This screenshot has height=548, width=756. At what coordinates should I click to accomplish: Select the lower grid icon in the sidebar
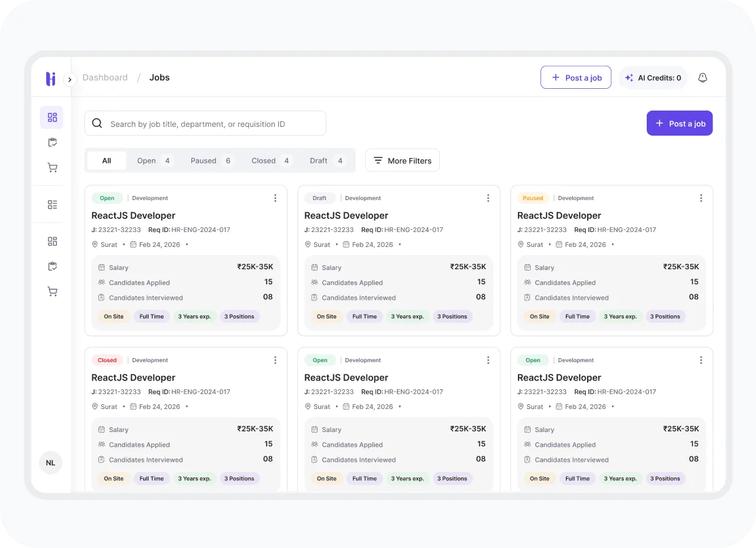(x=52, y=241)
